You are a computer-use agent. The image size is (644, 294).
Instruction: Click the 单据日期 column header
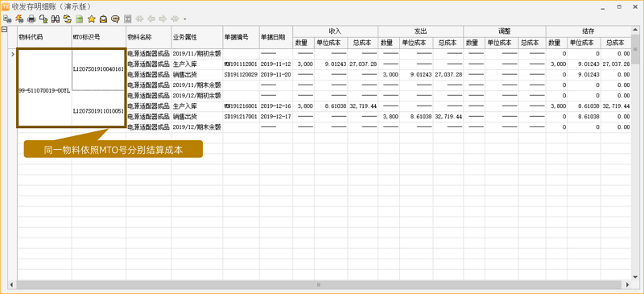click(276, 37)
